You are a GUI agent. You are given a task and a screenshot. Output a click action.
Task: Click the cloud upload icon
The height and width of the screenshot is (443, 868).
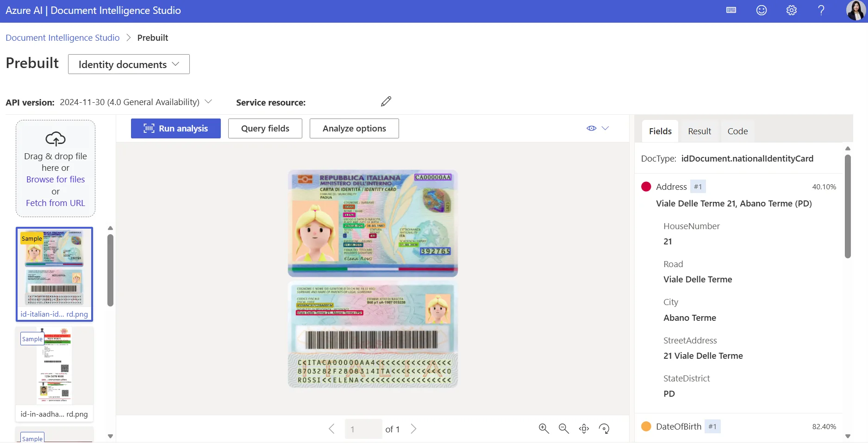[x=56, y=138]
